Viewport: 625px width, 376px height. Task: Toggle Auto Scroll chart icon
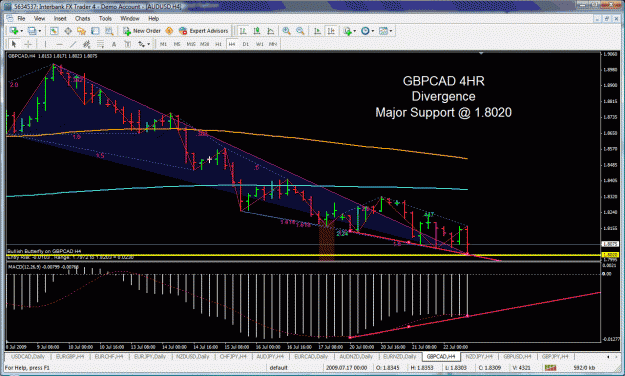pos(317,31)
